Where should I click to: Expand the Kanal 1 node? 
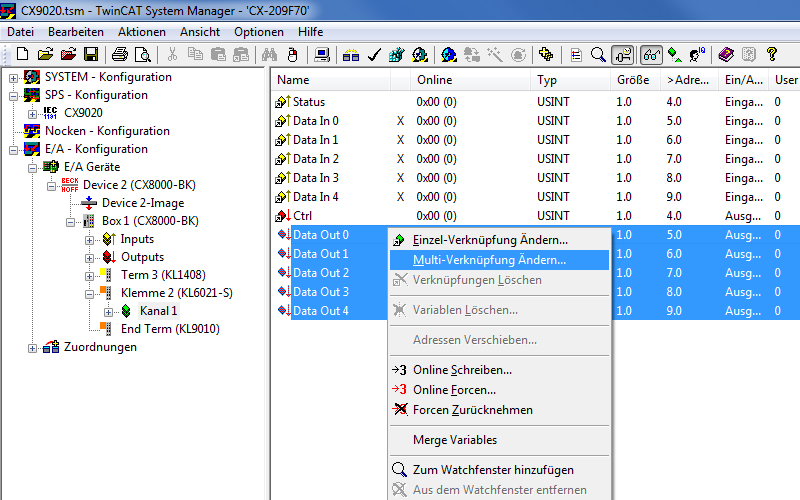click(x=108, y=312)
